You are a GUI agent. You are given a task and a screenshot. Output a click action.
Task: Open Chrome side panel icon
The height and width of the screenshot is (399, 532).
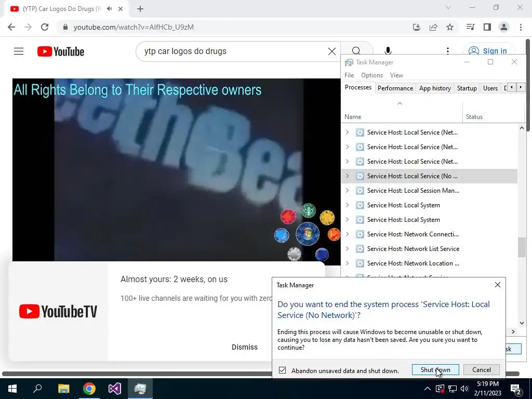point(487,27)
